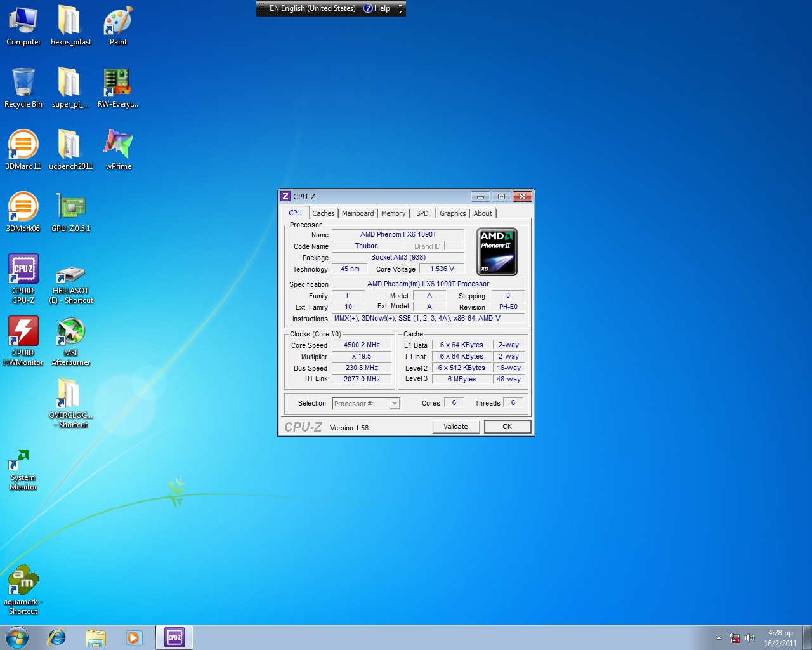Select the 3DMark06 desktop icon

click(x=23, y=212)
